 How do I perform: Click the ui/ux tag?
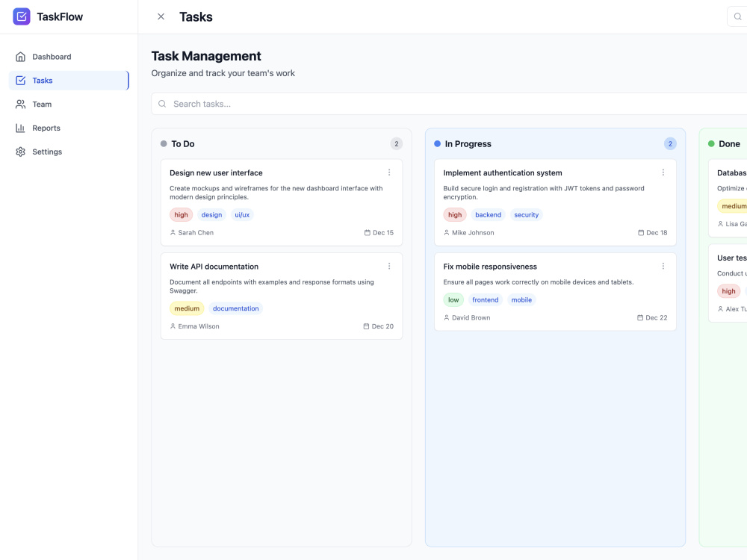click(242, 215)
